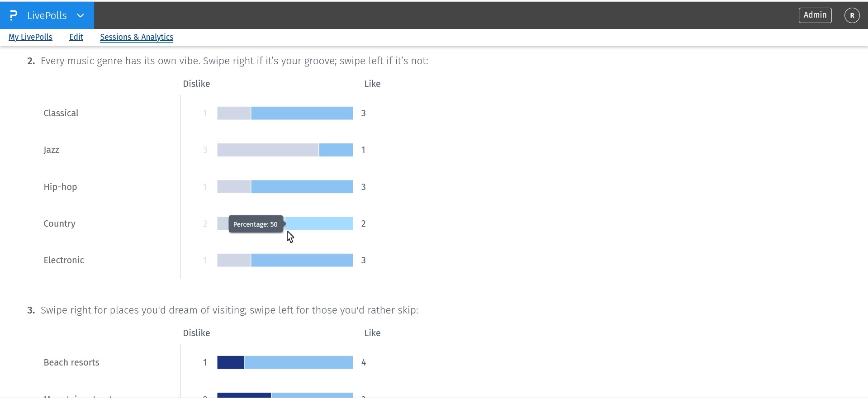The height and width of the screenshot is (399, 868).
Task: Expand the LivePolls chevron menu
Action: pyautogui.click(x=80, y=15)
